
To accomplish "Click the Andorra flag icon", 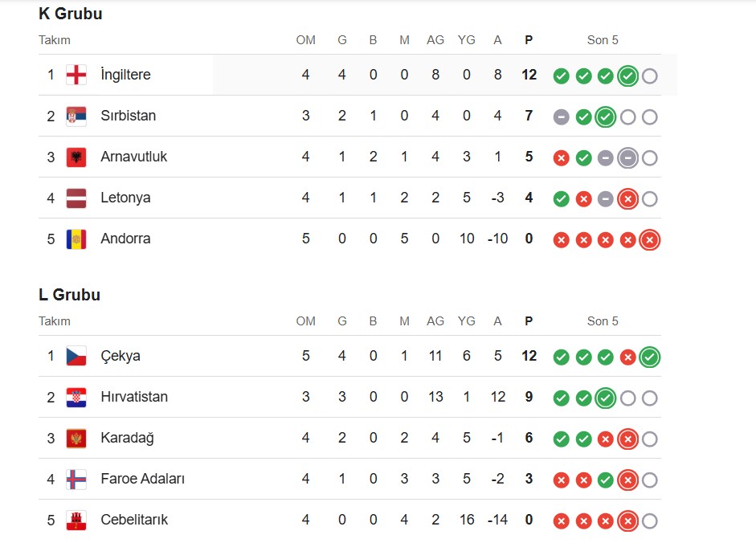I will 76,239.
